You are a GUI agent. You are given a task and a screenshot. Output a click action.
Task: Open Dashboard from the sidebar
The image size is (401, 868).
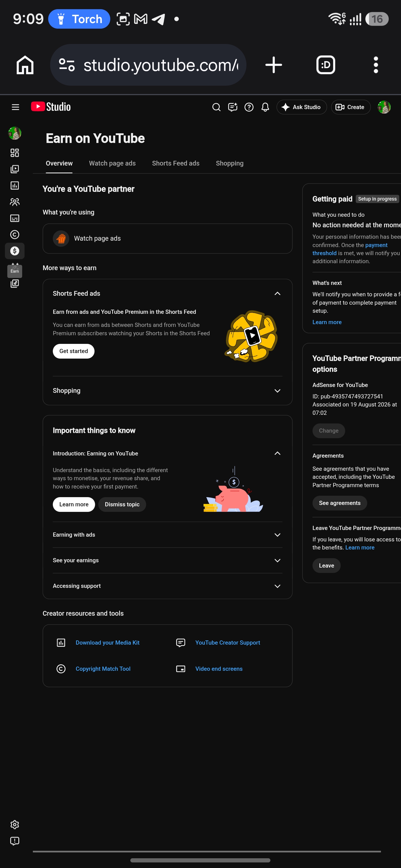pos(14,153)
